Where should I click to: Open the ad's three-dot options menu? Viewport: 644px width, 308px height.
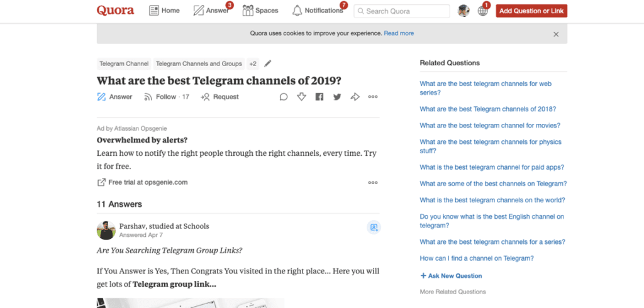tap(373, 183)
